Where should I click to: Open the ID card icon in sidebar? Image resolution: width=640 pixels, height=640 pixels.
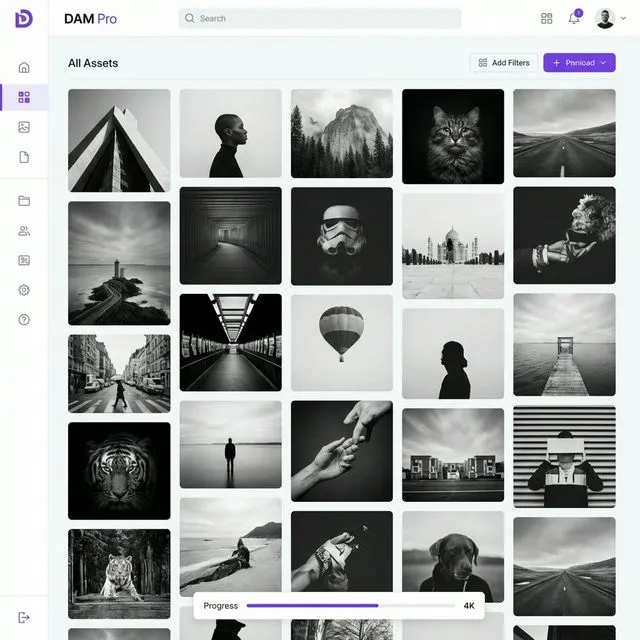tap(24, 260)
